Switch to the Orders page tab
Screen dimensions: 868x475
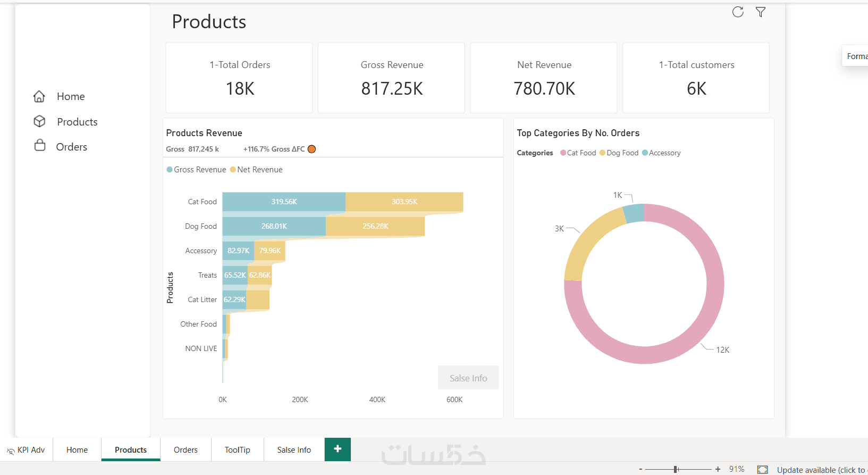(x=186, y=450)
